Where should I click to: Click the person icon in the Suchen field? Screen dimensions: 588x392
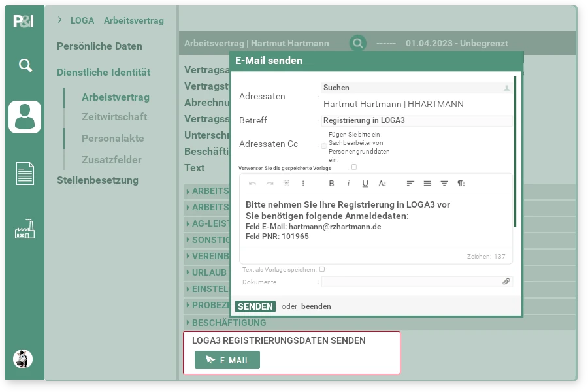tap(506, 88)
